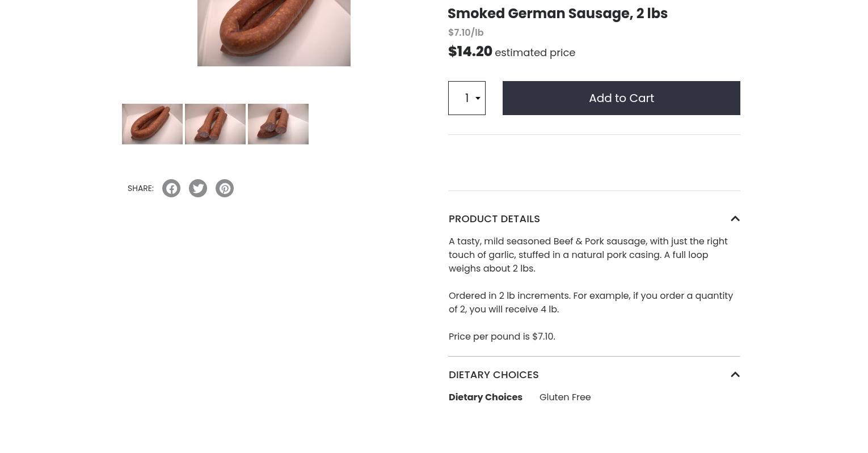
Task: Click the $7.10/lb unit price text
Action: click(466, 33)
